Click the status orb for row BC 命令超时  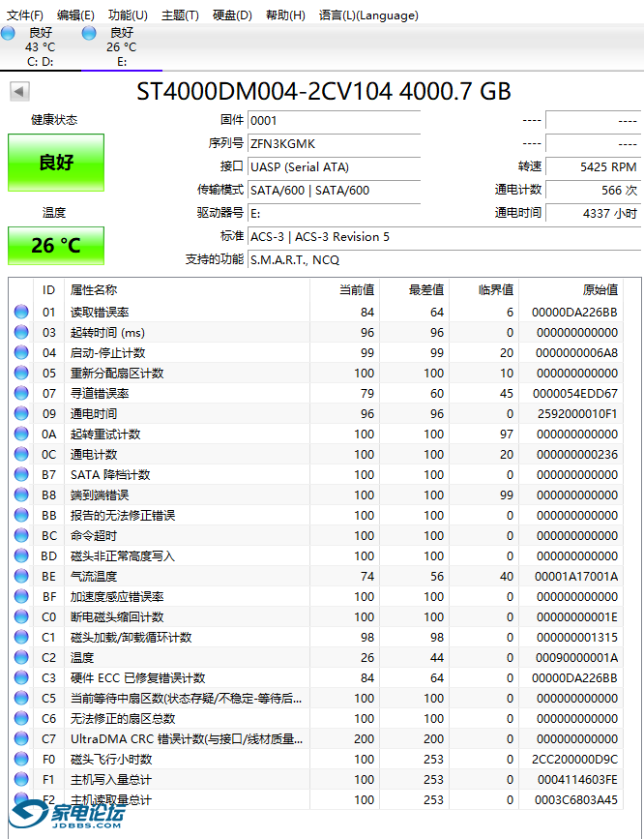pos(21,535)
